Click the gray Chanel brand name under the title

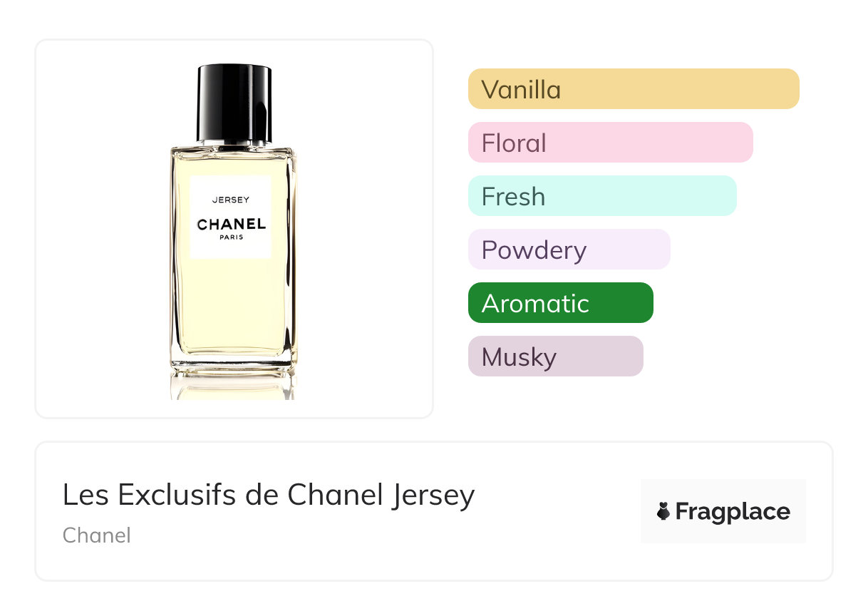tap(96, 535)
